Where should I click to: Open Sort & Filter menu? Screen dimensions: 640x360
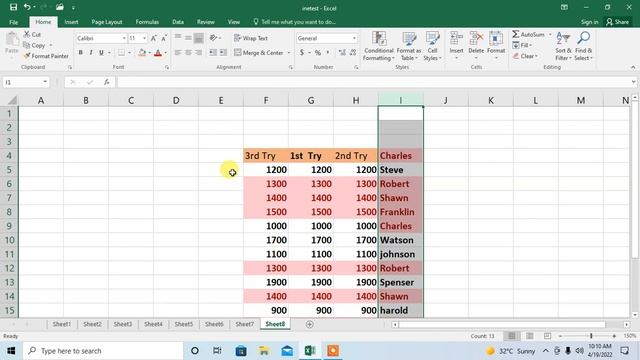pos(563,46)
